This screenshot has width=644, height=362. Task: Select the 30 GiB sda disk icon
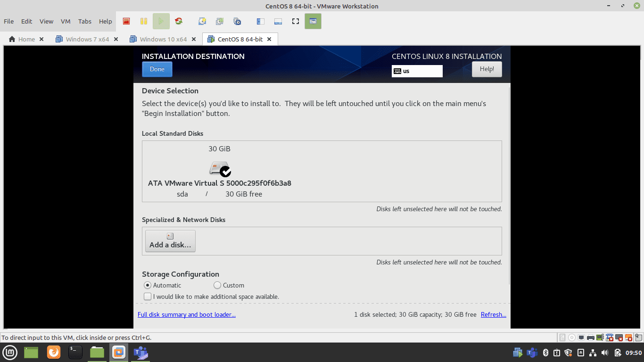point(220,169)
